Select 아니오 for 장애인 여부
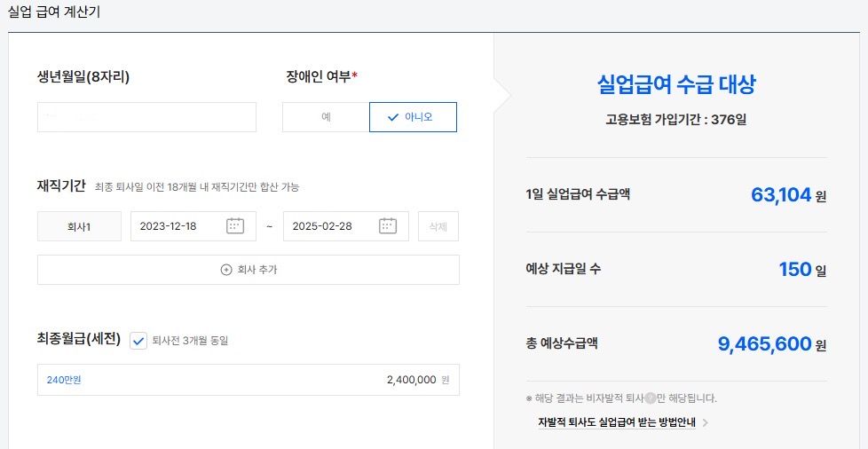Screen dimensions: 868x449 413,117
